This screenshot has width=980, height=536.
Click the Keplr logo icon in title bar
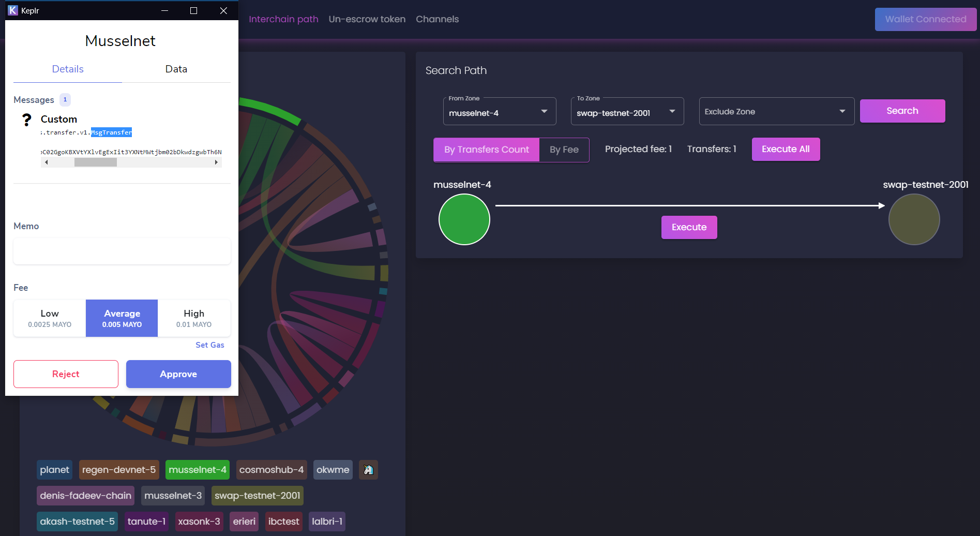tap(13, 10)
